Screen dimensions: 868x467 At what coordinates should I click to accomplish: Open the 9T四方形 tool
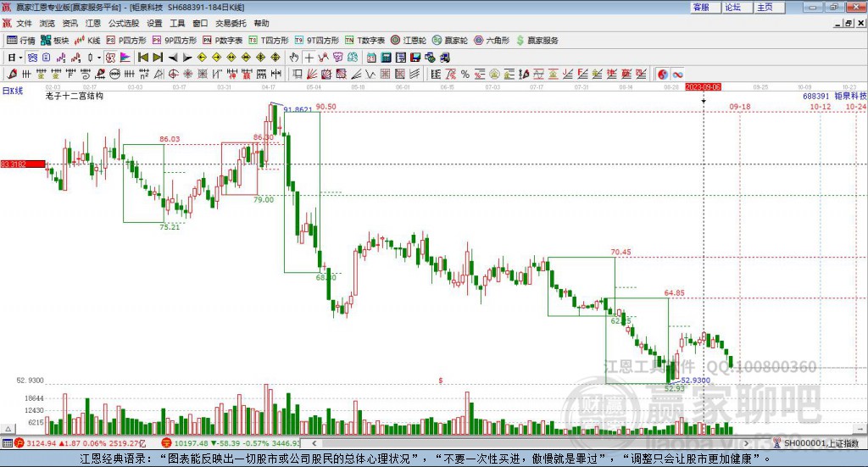(x=317, y=41)
